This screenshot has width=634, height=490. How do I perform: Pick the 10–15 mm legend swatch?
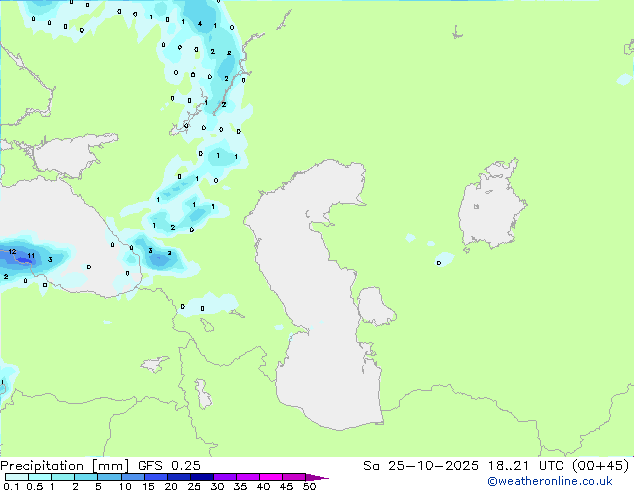click(x=132, y=477)
